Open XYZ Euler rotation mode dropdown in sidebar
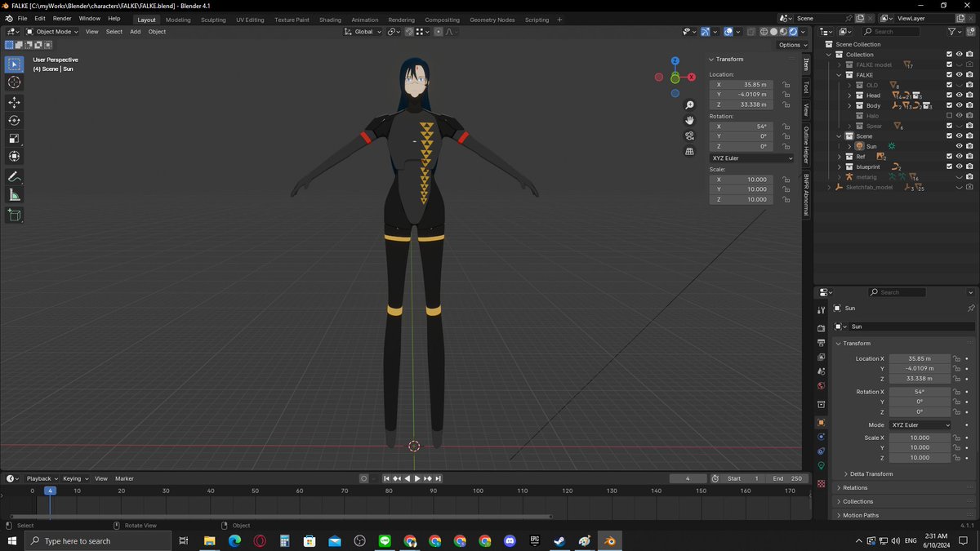This screenshot has width=980, height=551. coord(752,158)
